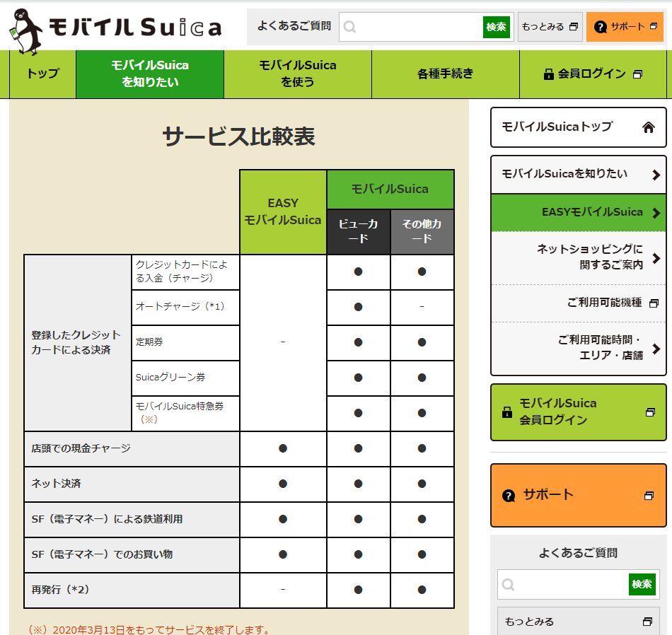Screen dimensions: 672x635
Task: Click the new-window icon beside ご利用可能機種
Action: coord(653,303)
